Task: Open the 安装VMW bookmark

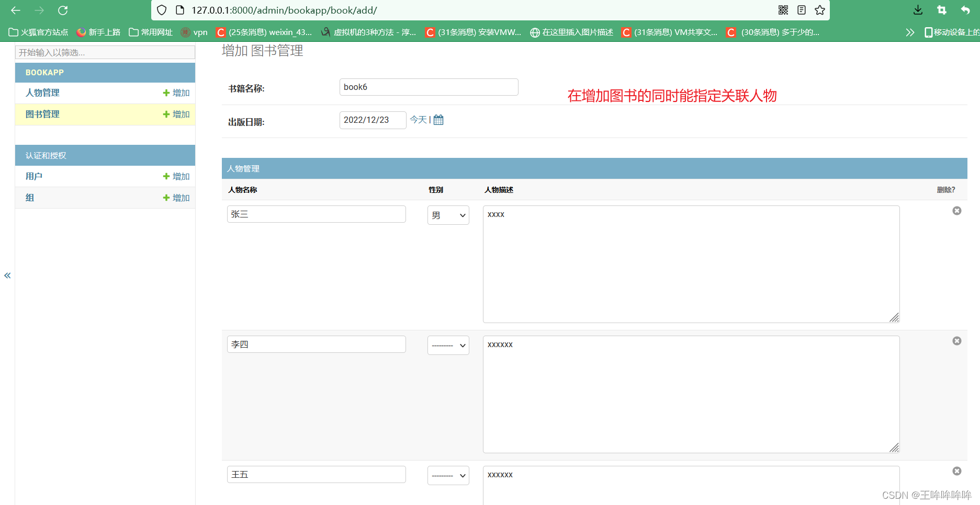Action: point(474,32)
